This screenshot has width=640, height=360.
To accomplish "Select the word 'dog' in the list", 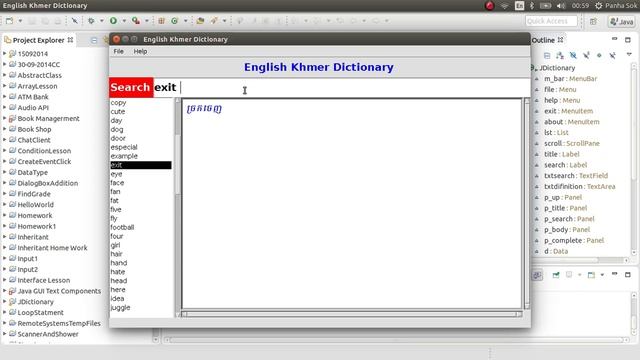I will point(117,129).
